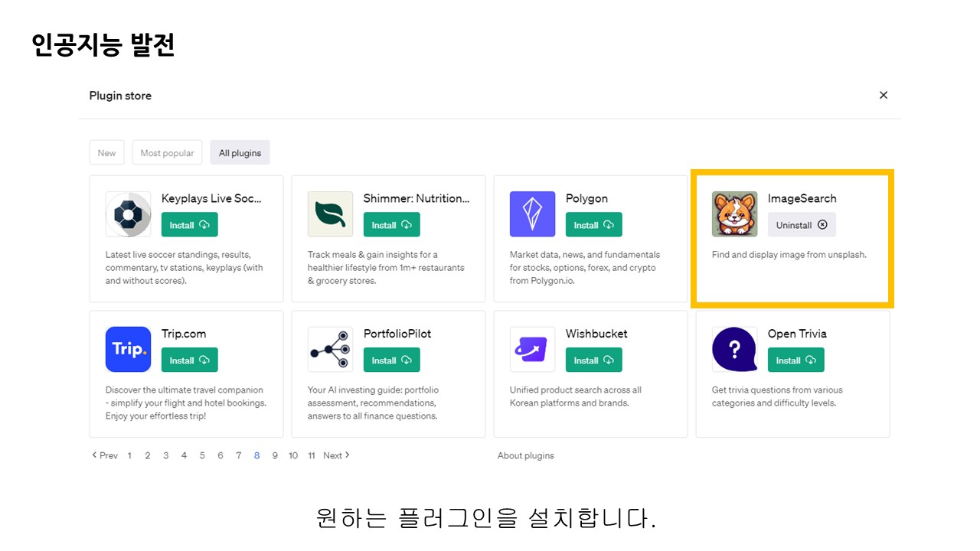The image size is (980, 551).
Task: Click the PortfolioPilot plugin title
Action: click(397, 334)
